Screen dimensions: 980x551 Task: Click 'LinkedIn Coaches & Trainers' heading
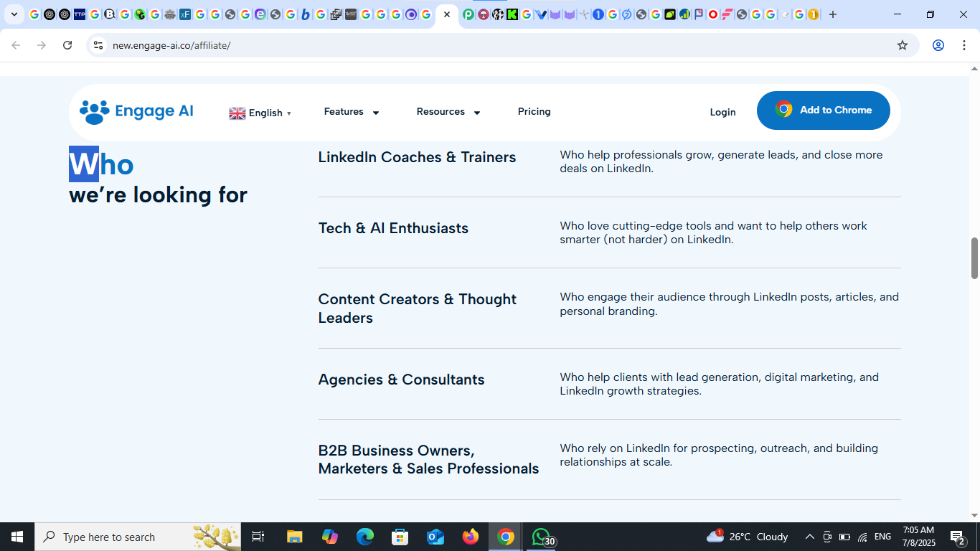coord(417,157)
